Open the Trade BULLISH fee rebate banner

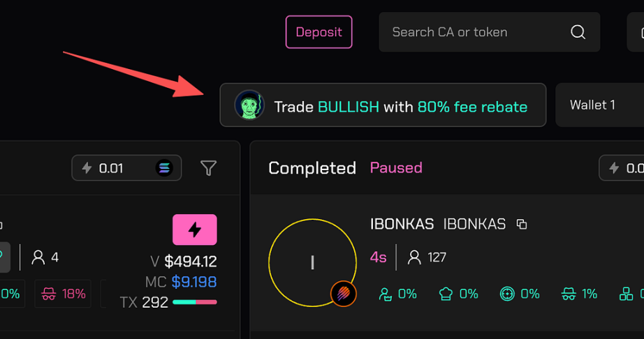coord(400,107)
